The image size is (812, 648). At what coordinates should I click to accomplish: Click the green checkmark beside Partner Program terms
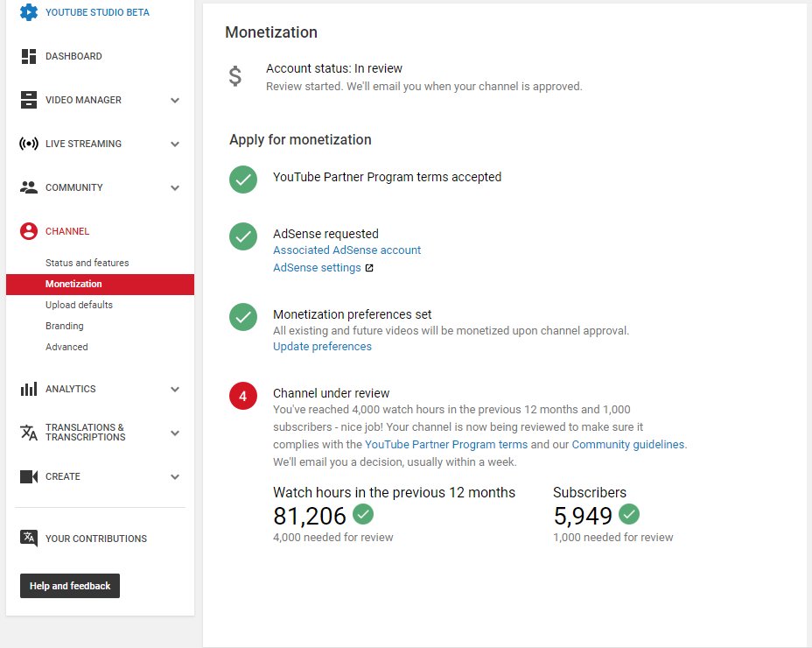tap(243, 180)
